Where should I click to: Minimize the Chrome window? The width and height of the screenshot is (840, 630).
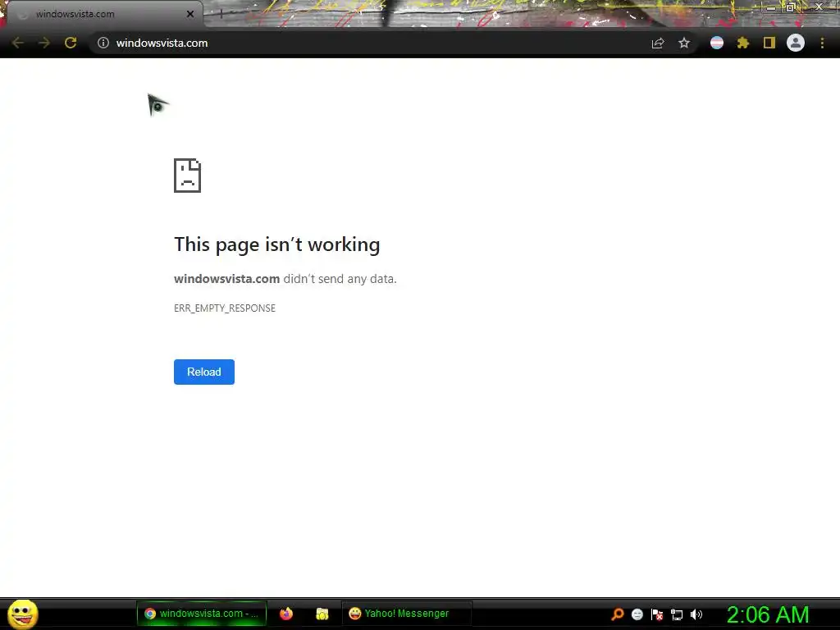click(771, 7)
